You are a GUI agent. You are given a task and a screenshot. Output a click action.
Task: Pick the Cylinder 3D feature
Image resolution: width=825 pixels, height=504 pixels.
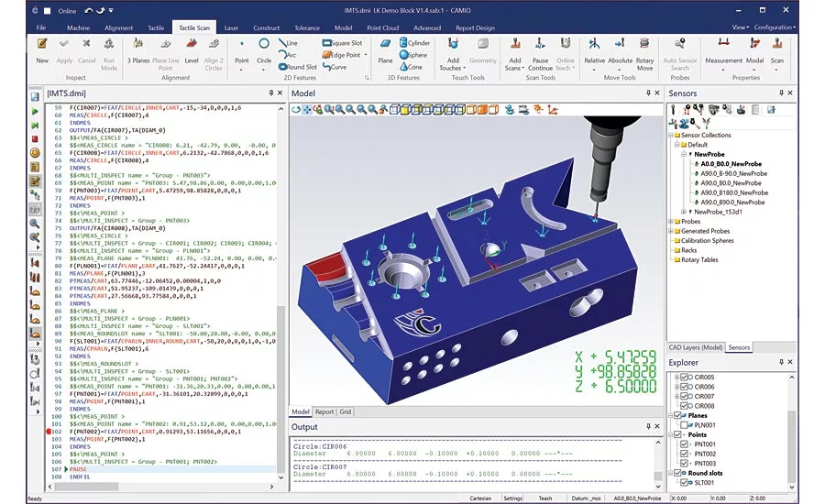pos(414,43)
